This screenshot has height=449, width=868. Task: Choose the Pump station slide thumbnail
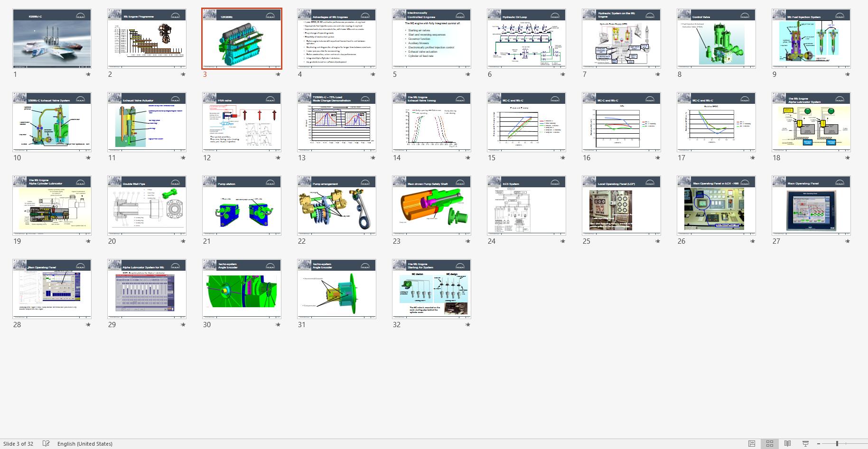[242, 205]
